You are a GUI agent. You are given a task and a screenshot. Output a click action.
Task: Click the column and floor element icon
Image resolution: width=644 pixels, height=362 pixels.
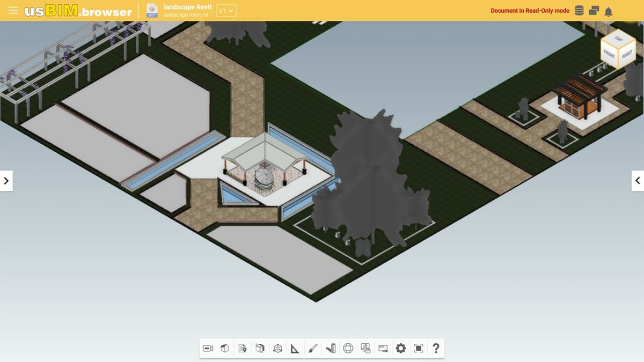(331, 349)
